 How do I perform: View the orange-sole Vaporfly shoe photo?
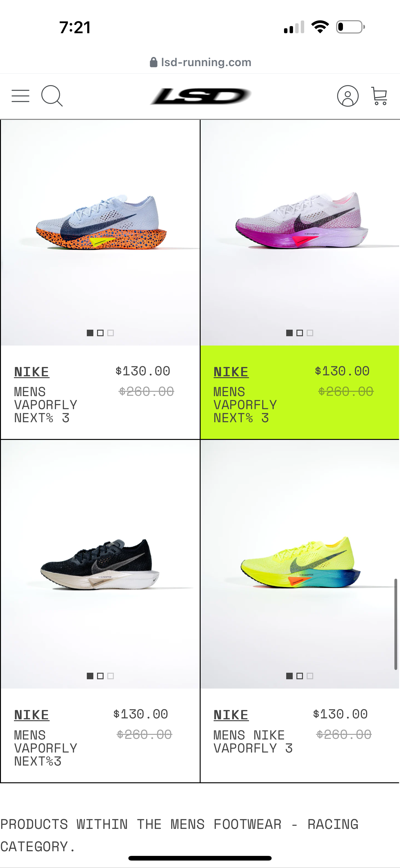click(100, 233)
